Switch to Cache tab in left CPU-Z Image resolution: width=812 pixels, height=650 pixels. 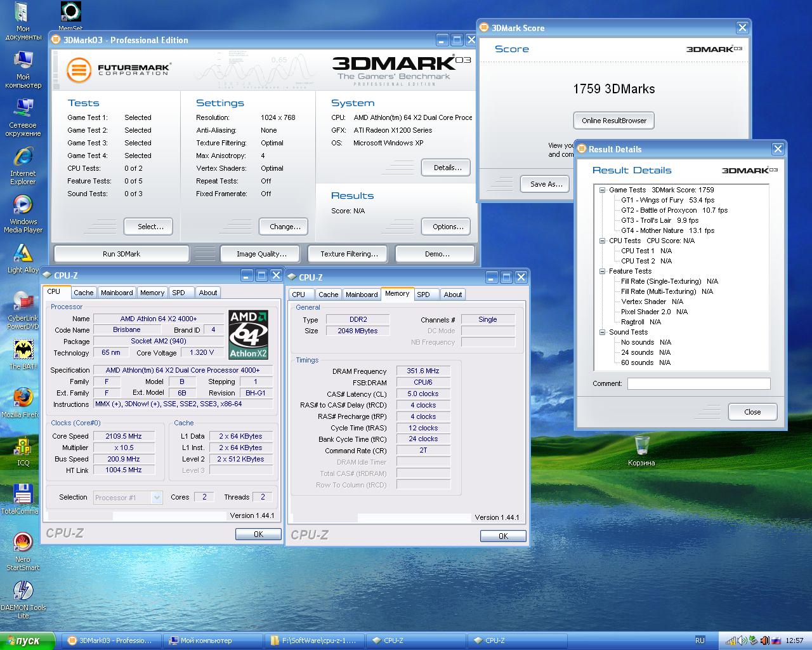pos(83,293)
